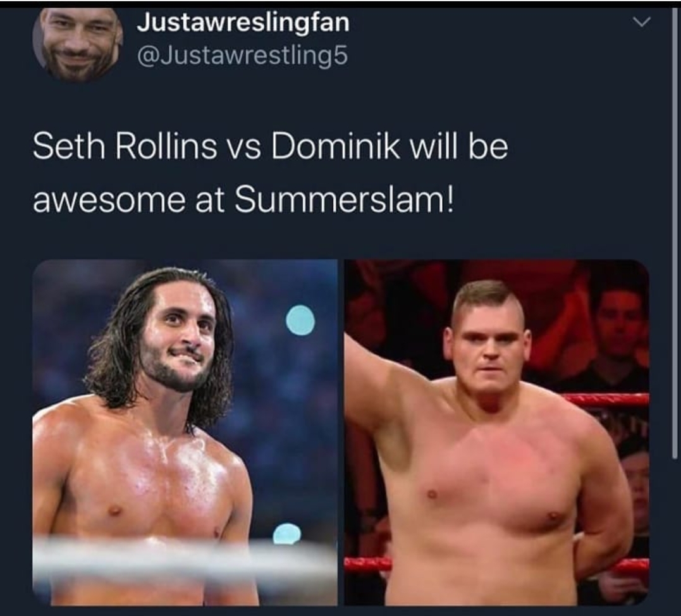Viewport: 681px width, 616px height.
Task: Open the Justawreslingfan display name profile
Action: point(243,22)
